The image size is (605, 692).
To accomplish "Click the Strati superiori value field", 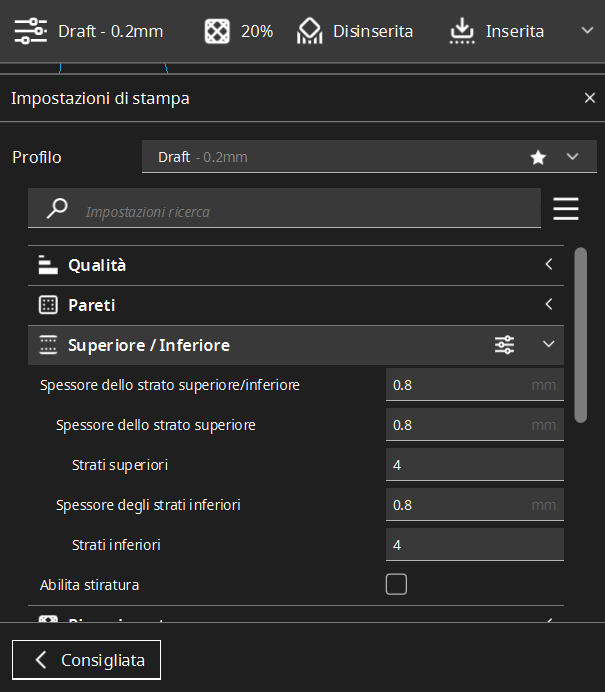I will click(474, 465).
